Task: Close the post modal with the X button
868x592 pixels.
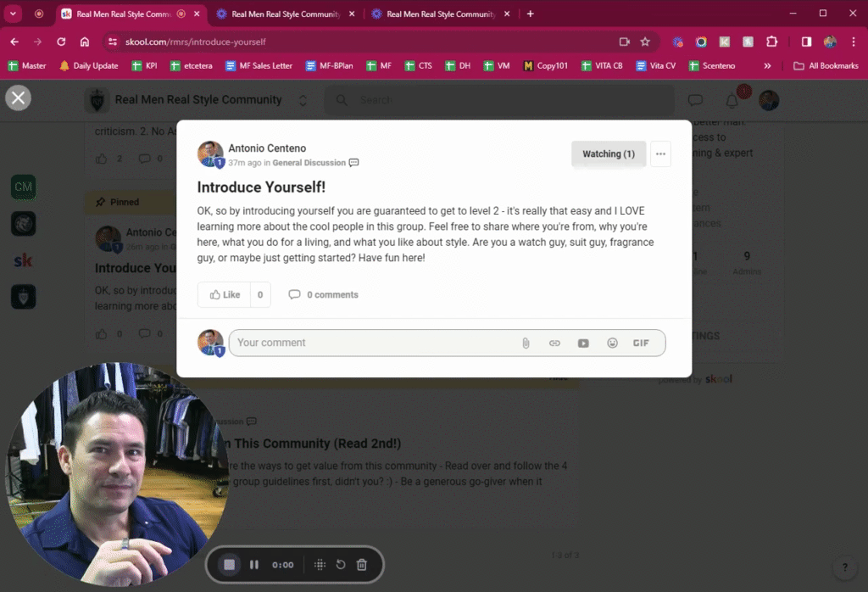Action: (19, 98)
